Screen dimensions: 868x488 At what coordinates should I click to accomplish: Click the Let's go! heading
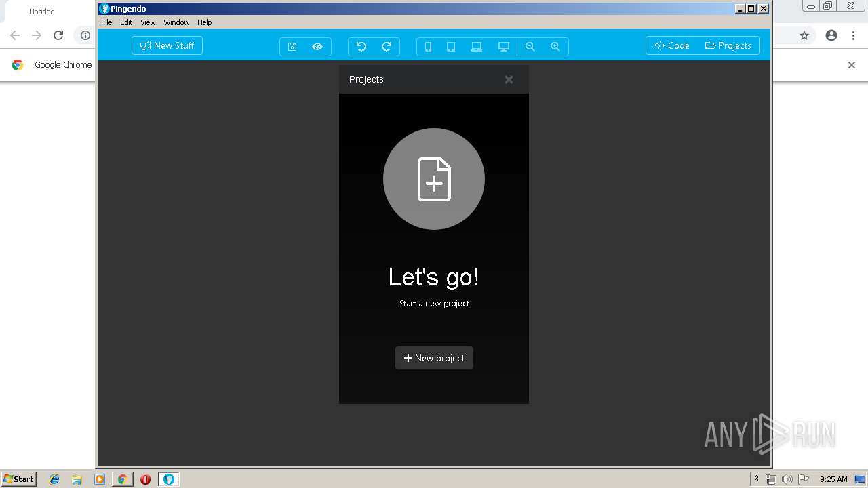point(434,277)
